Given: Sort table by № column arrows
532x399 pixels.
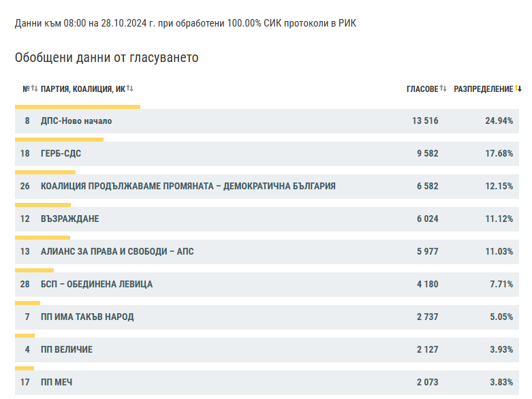Looking at the screenshot, I should (34, 89).
